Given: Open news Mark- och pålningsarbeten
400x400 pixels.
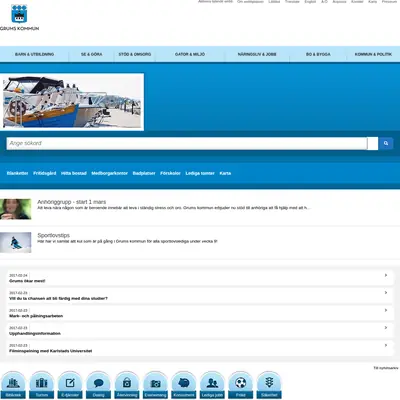Looking at the screenshot, I should pyautogui.click(x=36, y=316).
